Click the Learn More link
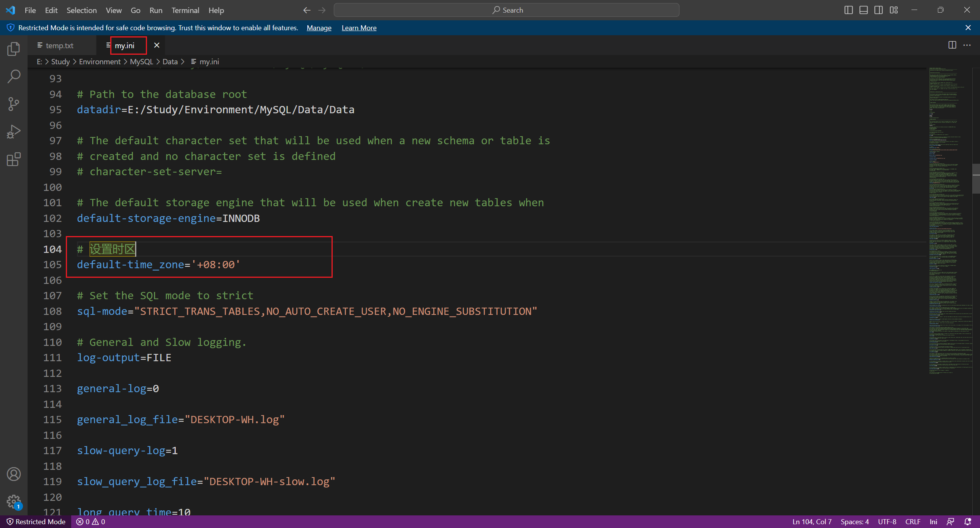 tap(359, 28)
